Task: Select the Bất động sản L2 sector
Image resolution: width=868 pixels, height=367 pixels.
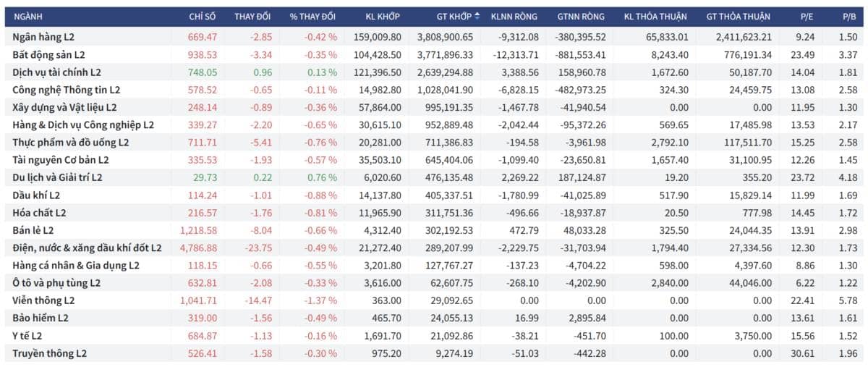Action: pos(434,54)
